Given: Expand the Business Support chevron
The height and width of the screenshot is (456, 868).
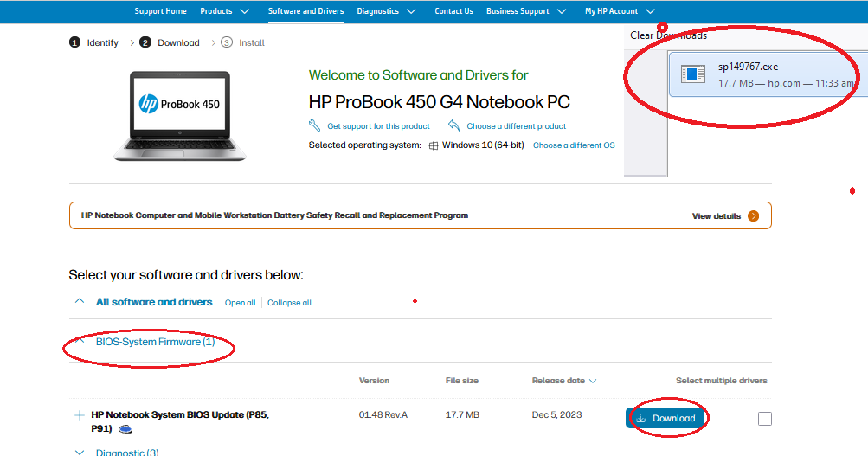Looking at the screenshot, I should point(562,11).
